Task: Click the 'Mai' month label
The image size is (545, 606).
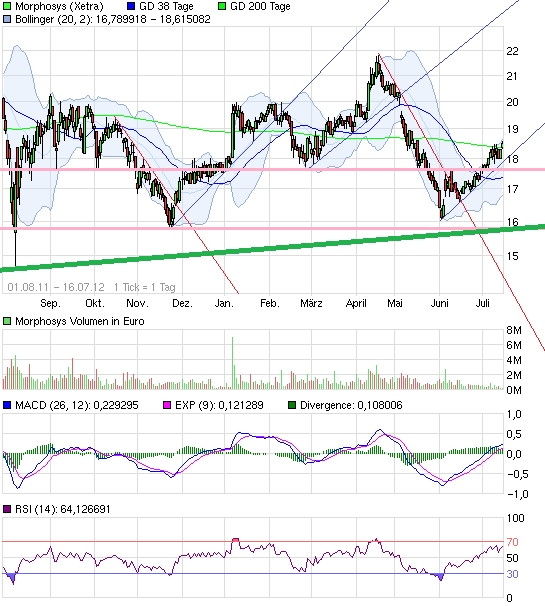Action: [x=395, y=303]
